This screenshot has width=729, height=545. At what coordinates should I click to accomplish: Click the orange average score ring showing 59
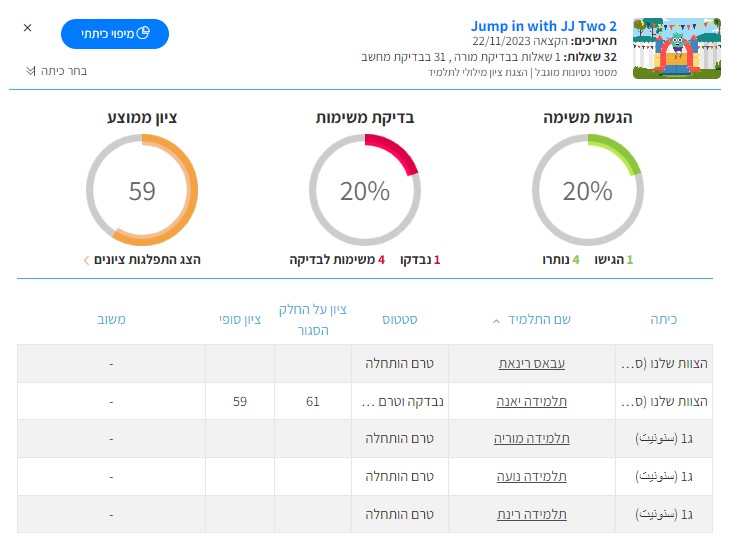pyautogui.click(x=142, y=190)
